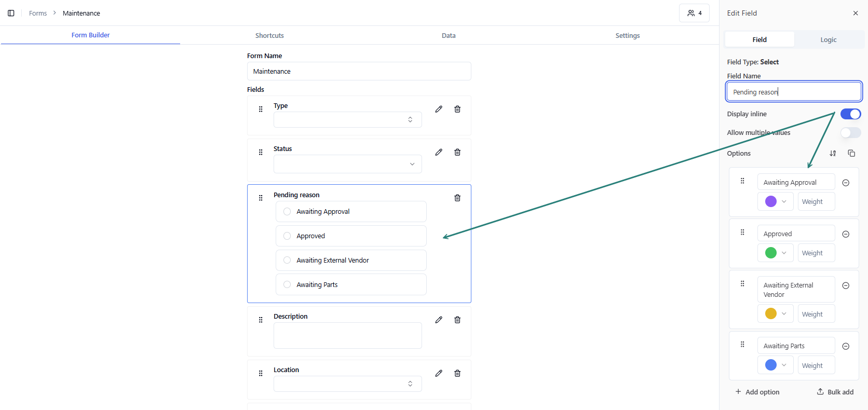Screen dimensions: 868x410
Task: Click the Bulk add button
Action: click(835, 392)
